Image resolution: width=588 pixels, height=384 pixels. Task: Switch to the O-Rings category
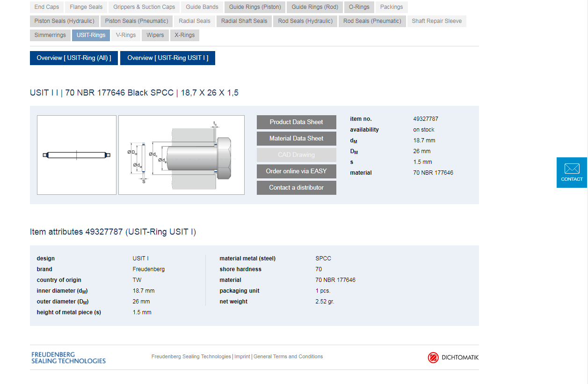(x=359, y=7)
